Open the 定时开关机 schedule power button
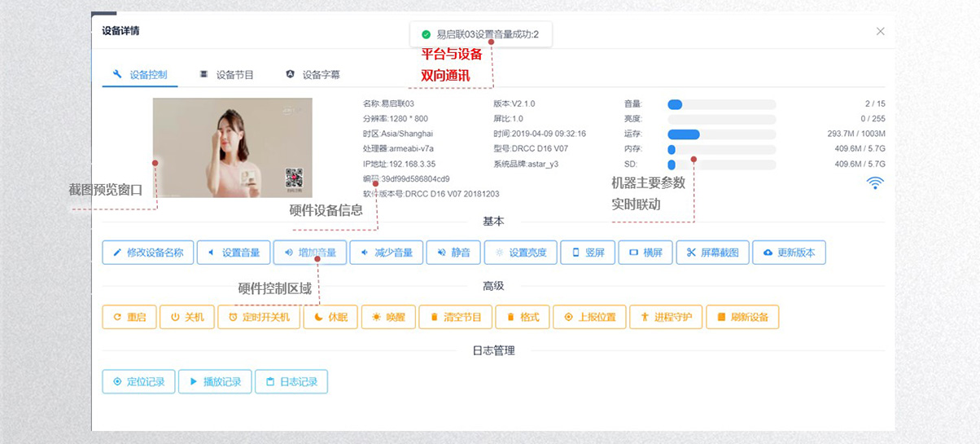The image size is (980, 444). (x=259, y=317)
